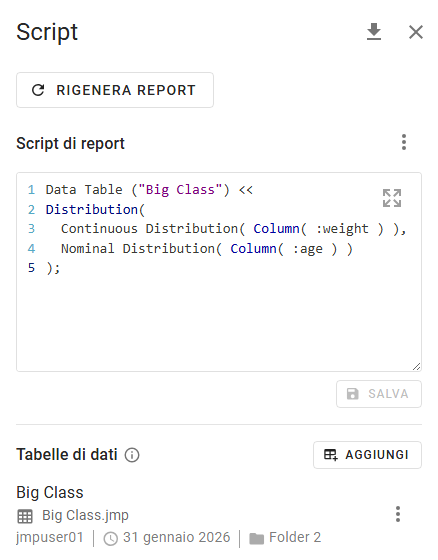Download the script using the download icon
The image size is (438, 560).
(x=374, y=32)
